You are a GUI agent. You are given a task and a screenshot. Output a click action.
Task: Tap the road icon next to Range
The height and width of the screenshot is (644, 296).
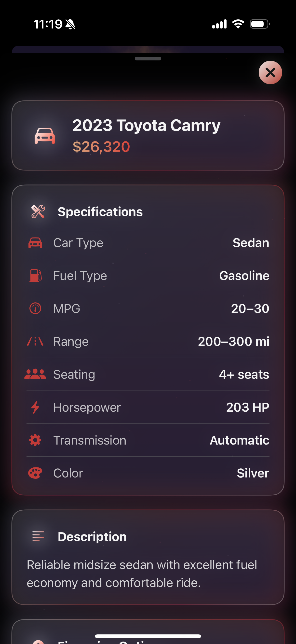click(35, 341)
